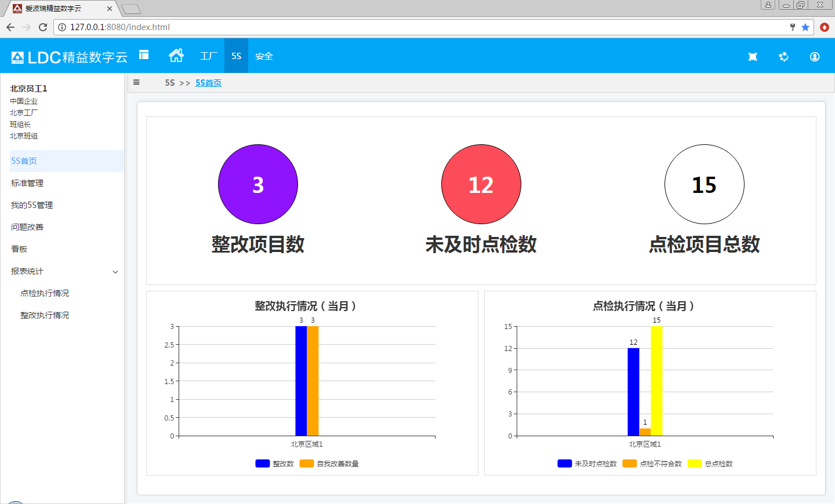Bookmark this page with the star icon
835x504 pixels.
point(805,27)
